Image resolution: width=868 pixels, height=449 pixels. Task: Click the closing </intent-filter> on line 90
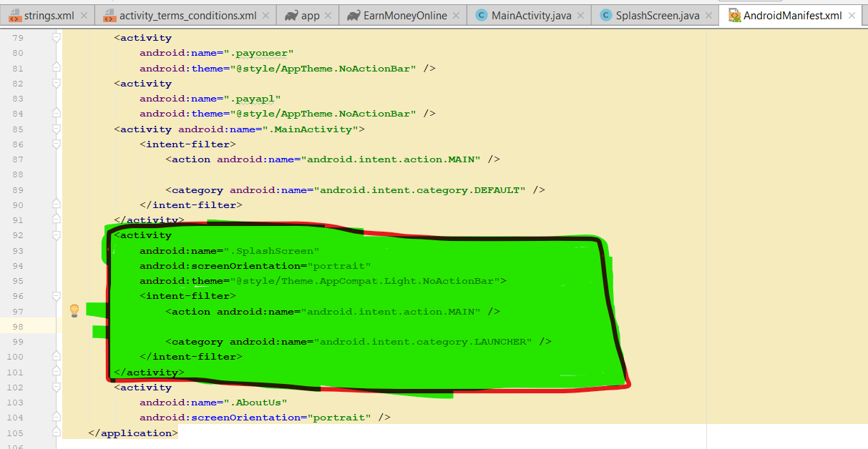coord(191,205)
